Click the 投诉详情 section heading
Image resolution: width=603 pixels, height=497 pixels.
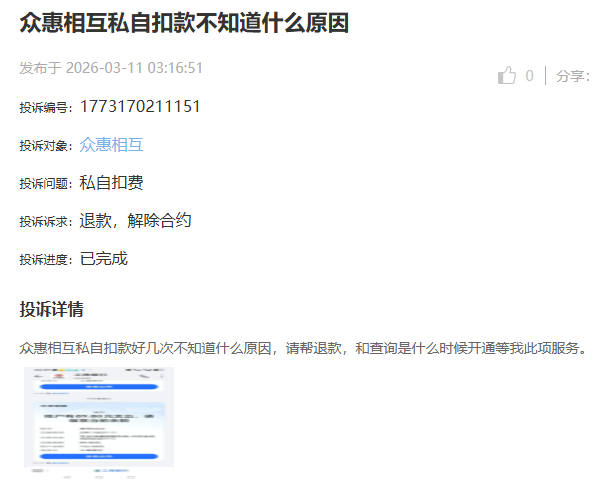52,309
